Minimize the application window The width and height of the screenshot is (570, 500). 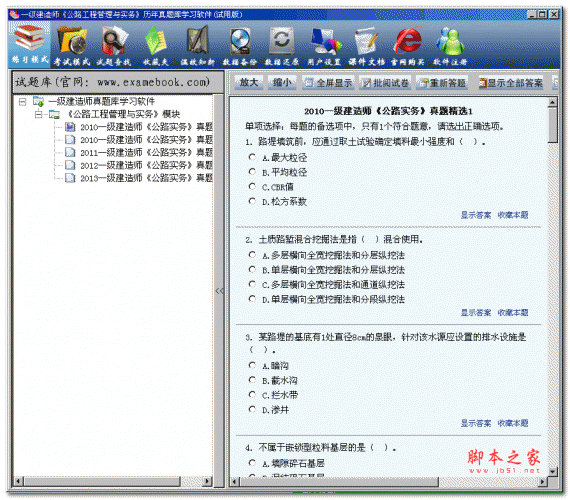[532, 14]
